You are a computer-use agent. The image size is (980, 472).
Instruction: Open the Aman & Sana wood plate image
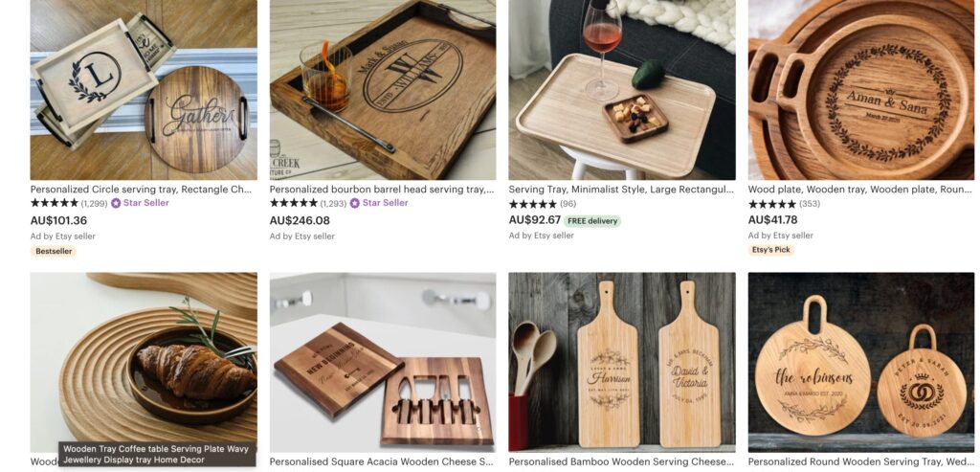coord(861,90)
